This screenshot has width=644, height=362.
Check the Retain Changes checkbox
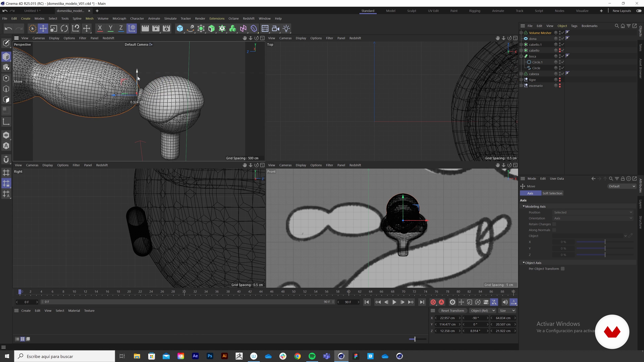[x=554, y=224]
